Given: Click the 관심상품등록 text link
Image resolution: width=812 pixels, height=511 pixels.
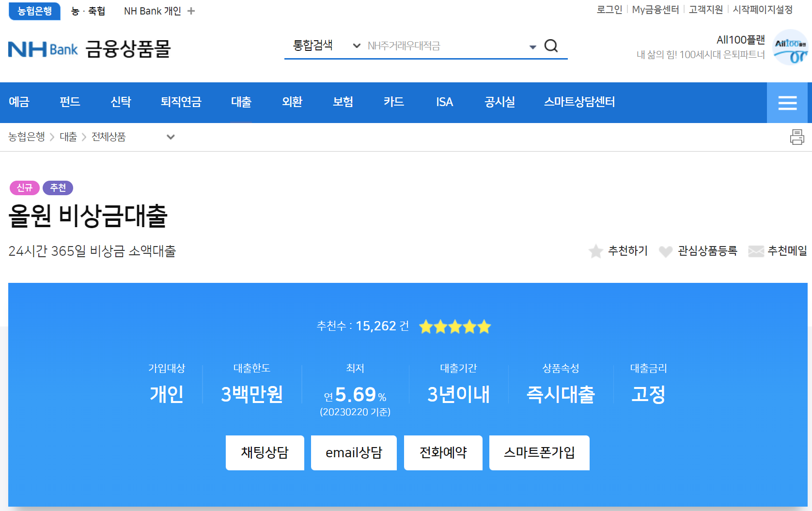Looking at the screenshot, I should (x=707, y=251).
